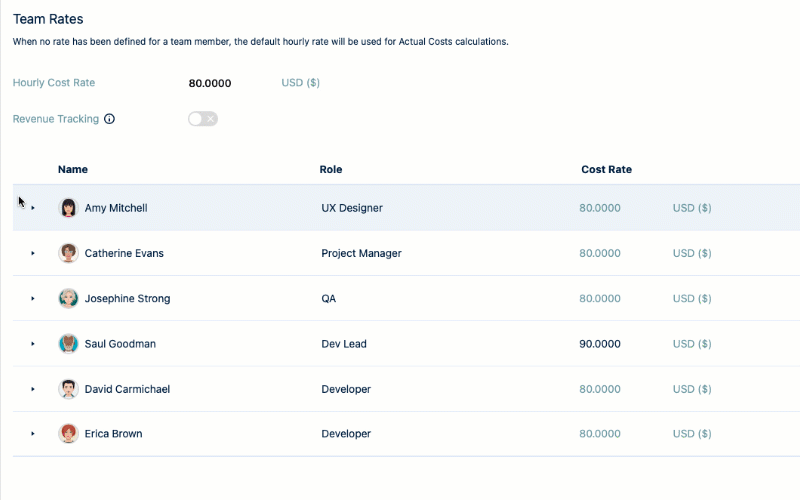Click the Revenue Tracking info icon

(110, 119)
